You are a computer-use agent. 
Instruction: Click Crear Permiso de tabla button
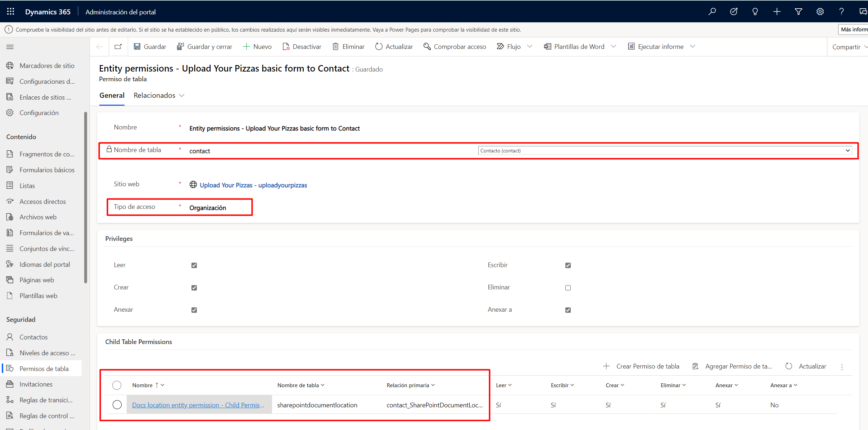pyautogui.click(x=641, y=366)
